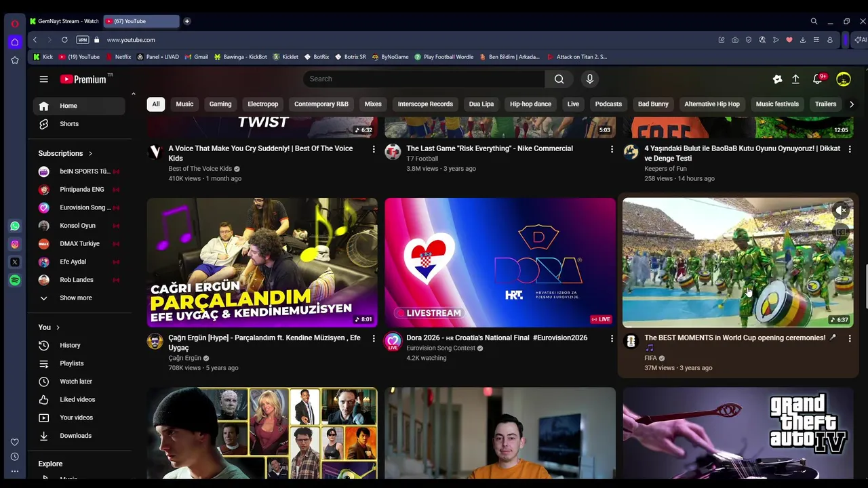Click the address bar URL
Image resolution: width=868 pixels, height=488 pixels.
[x=131, y=40]
